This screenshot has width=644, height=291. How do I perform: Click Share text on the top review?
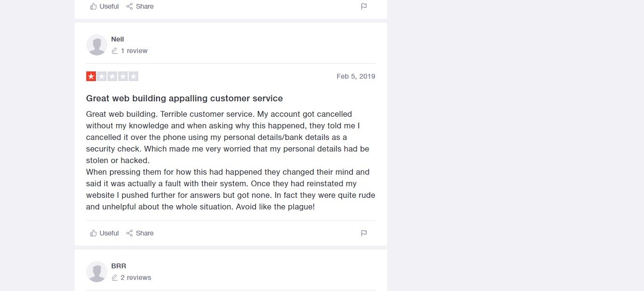pyautogui.click(x=145, y=6)
